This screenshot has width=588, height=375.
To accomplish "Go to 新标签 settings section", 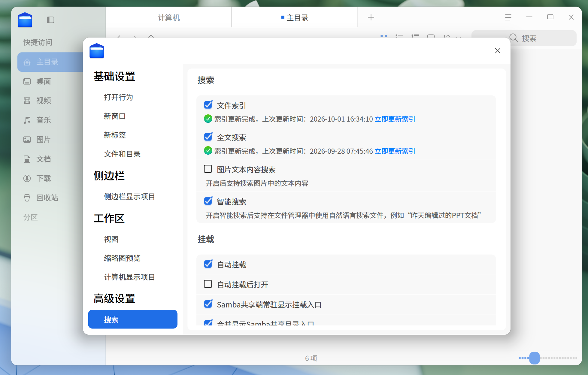I will [x=115, y=135].
